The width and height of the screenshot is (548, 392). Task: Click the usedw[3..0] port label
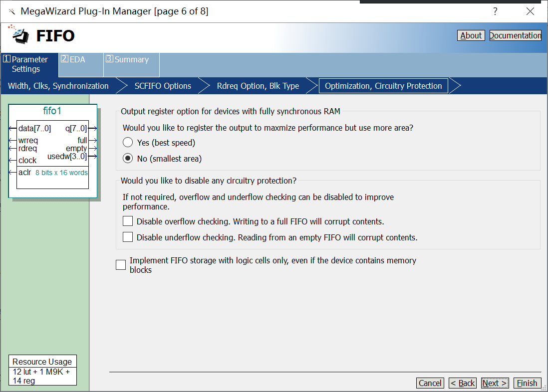[67, 157]
